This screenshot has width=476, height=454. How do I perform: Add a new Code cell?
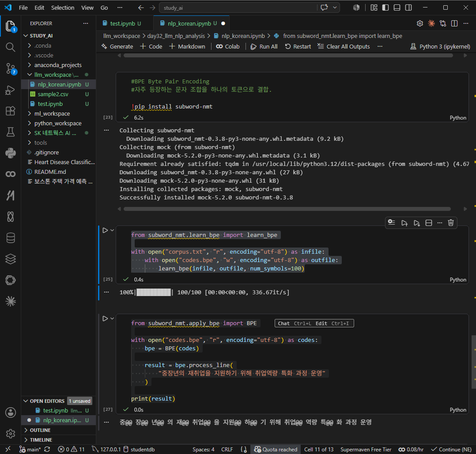point(151,46)
